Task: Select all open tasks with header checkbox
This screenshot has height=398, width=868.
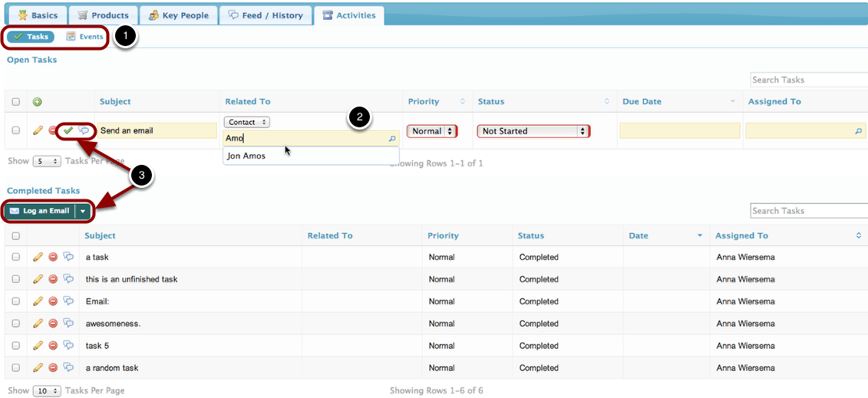Action: pyautogui.click(x=16, y=102)
